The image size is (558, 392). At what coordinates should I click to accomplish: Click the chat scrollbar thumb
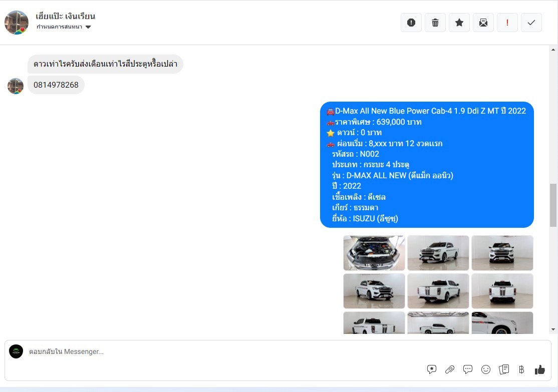(x=553, y=205)
